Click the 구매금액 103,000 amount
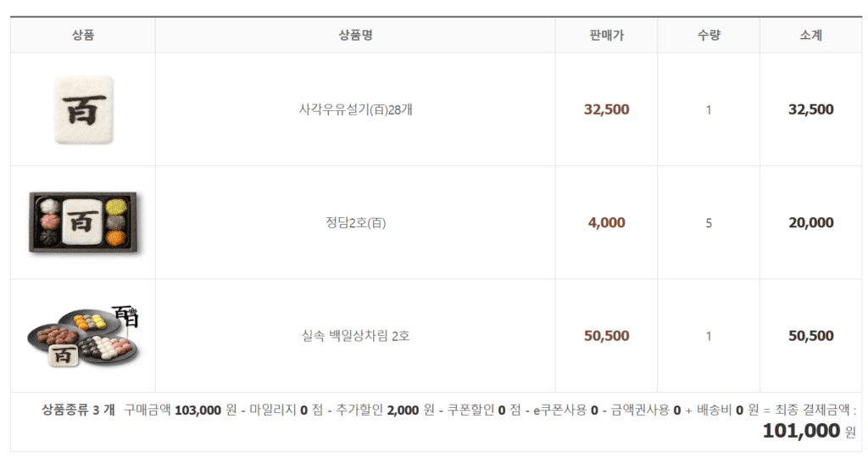Image resolution: width=868 pixels, height=475 pixels. 198,410
